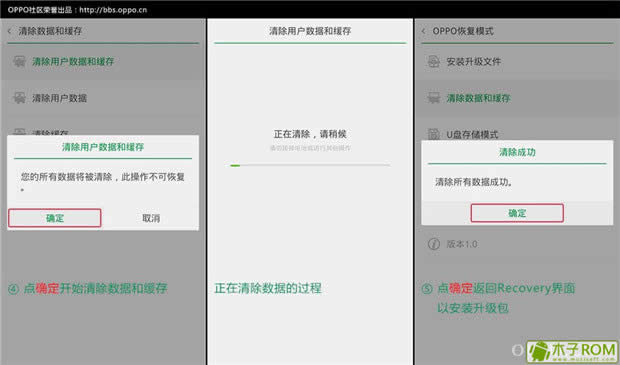Open 清除数据和缓存 in OPPO恢复模式 list
The image size is (620, 365).
tap(517, 98)
